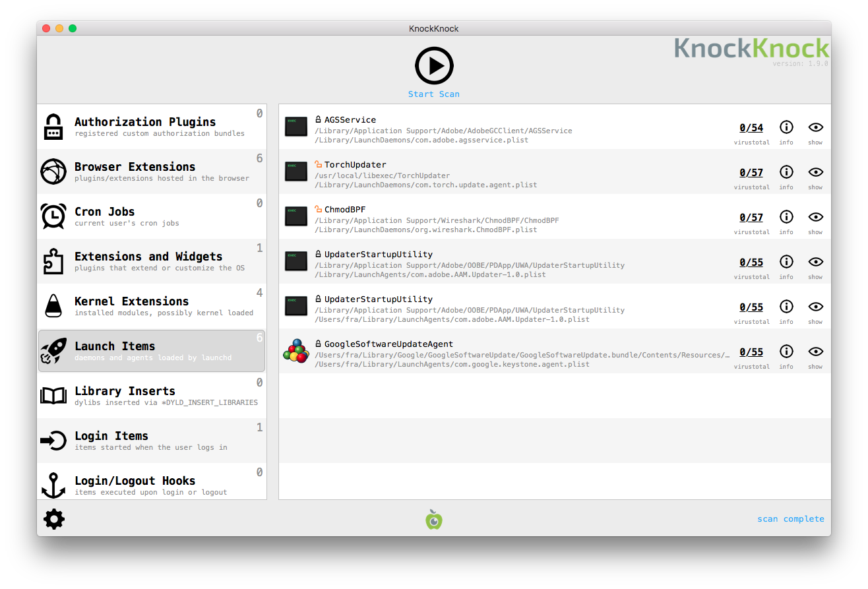
Task: Select the Authorization Plugins category
Action: [x=152, y=127]
